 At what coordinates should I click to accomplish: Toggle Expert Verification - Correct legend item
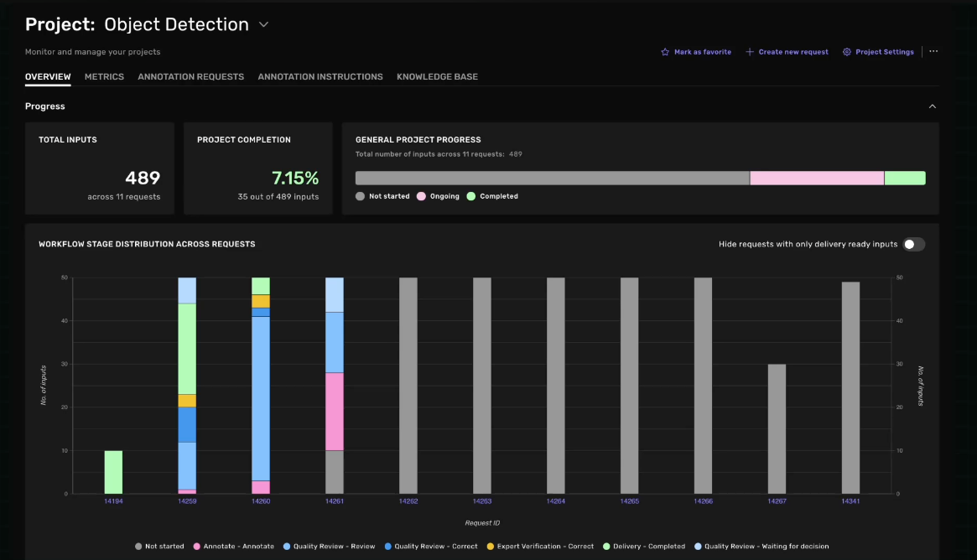pyautogui.click(x=540, y=547)
